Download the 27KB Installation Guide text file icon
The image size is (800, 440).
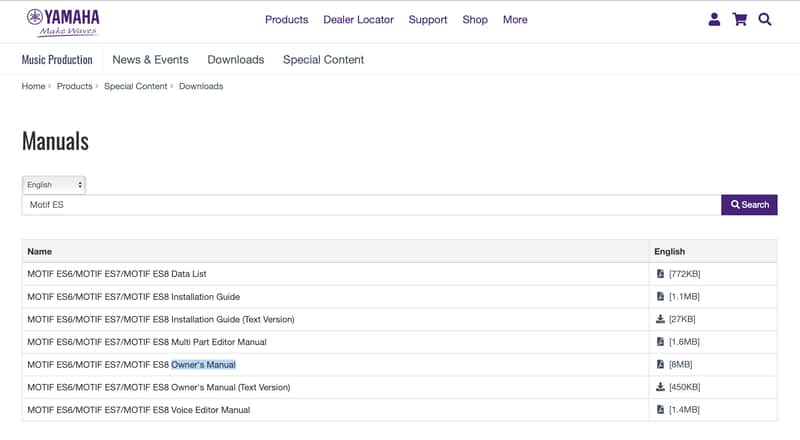tap(660, 319)
